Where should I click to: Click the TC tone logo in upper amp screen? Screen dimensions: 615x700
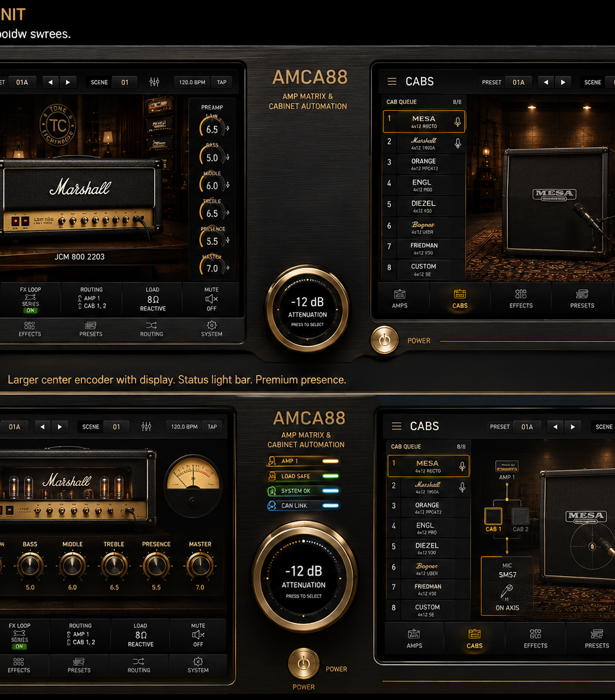pos(57,124)
